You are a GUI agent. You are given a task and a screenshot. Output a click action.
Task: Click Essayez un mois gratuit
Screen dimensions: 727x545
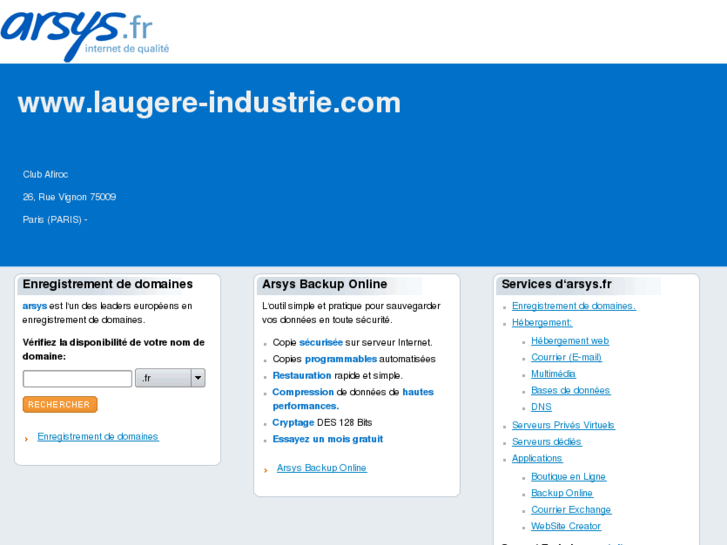tap(328, 439)
